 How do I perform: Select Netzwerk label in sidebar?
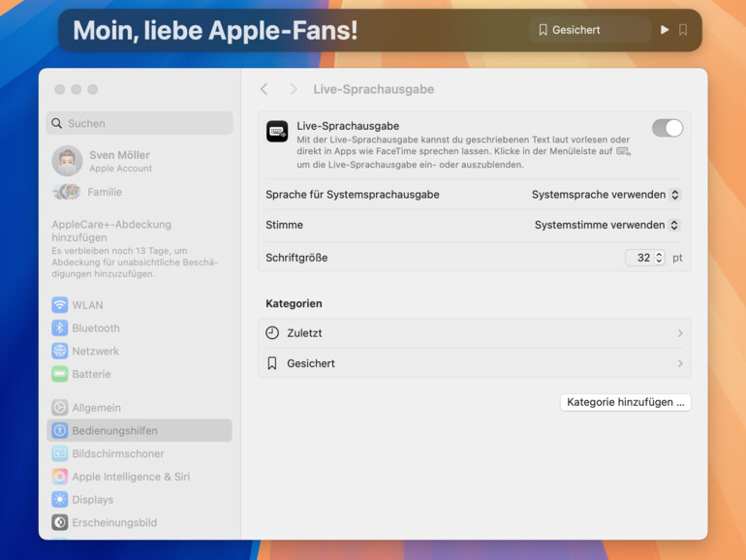[x=96, y=351]
